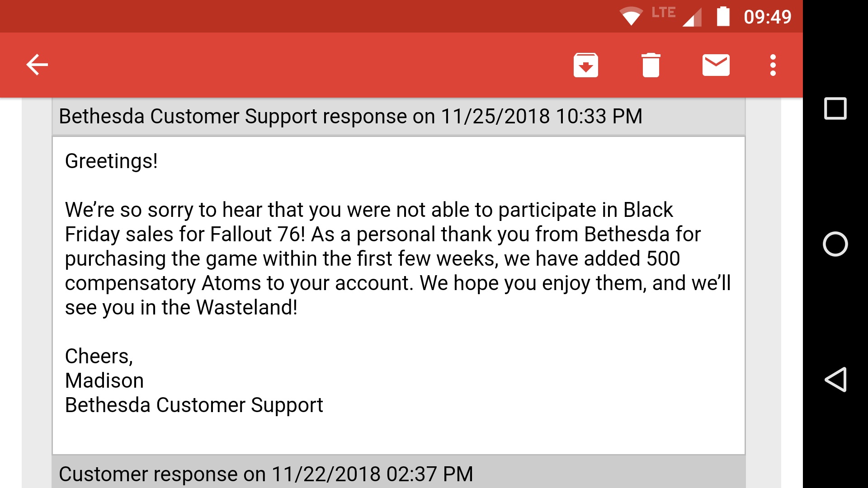The height and width of the screenshot is (488, 868).
Task: Tap the Wi-Fi status icon
Action: pyautogui.click(x=631, y=17)
